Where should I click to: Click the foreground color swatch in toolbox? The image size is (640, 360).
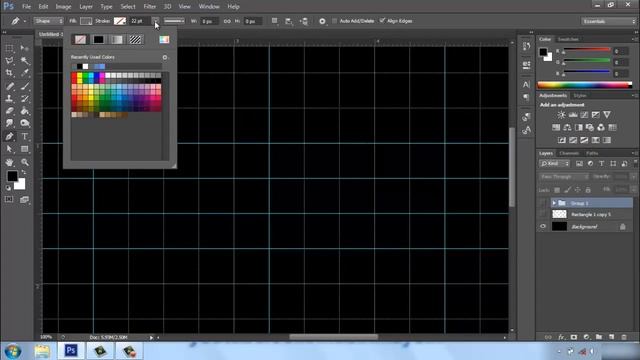pyautogui.click(x=12, y=176)
